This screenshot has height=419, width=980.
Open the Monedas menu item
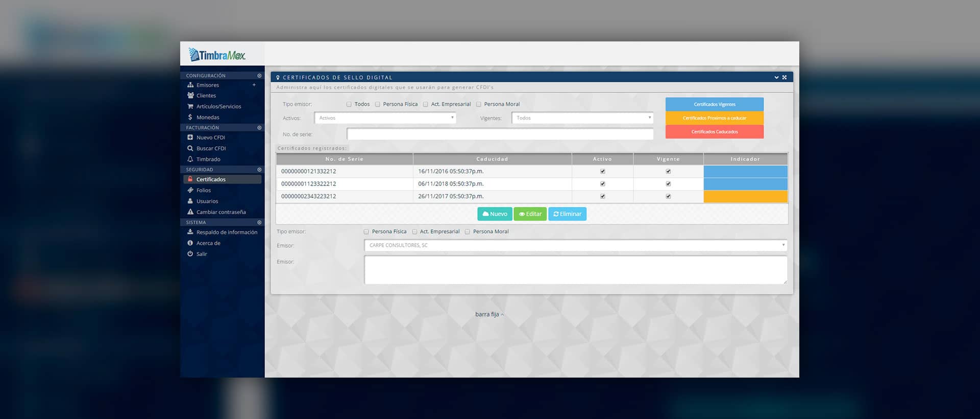[x=208, y=117]
